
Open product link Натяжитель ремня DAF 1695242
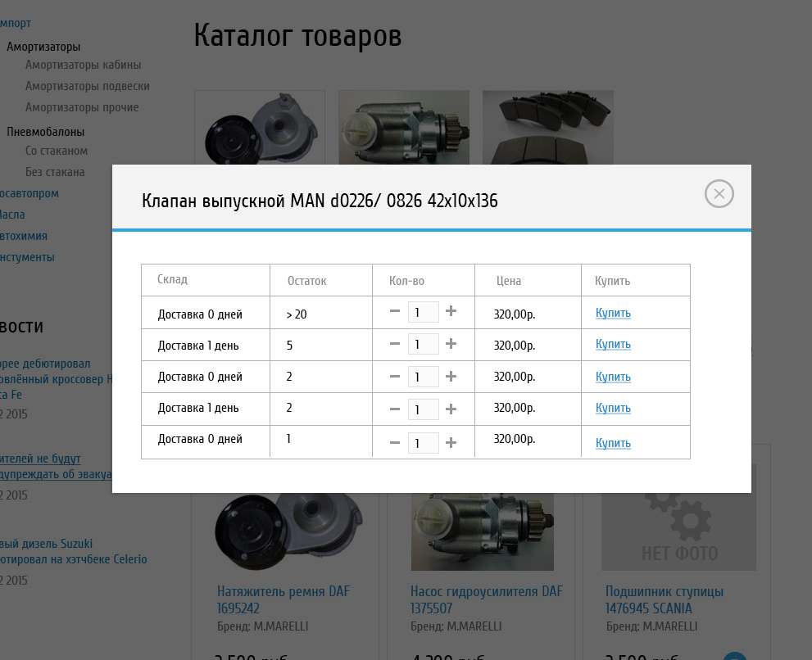[284, 599]
